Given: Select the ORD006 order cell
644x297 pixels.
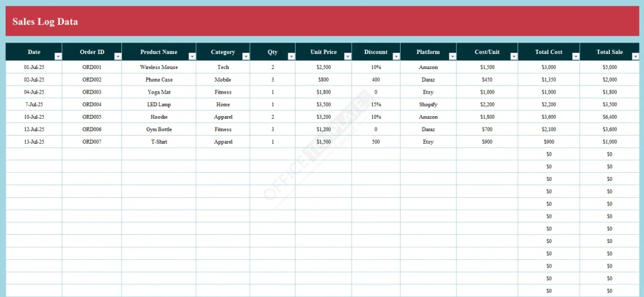Looking at the screenshot, I should [x=92, y=129].
